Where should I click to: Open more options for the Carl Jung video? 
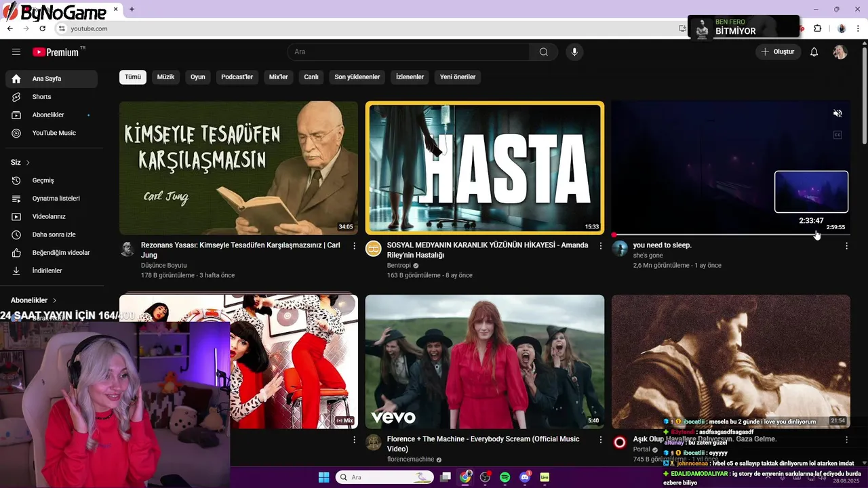click(354, 246)
